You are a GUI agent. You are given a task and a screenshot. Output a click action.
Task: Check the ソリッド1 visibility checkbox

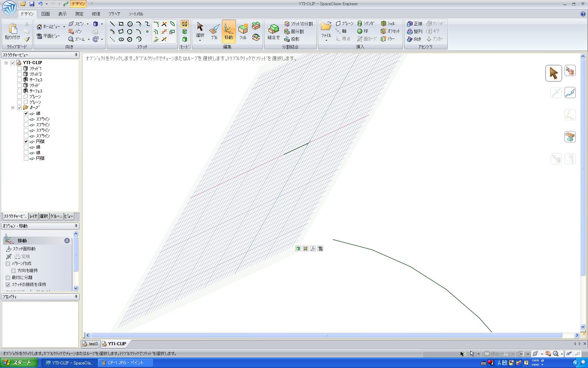[20, 69]
